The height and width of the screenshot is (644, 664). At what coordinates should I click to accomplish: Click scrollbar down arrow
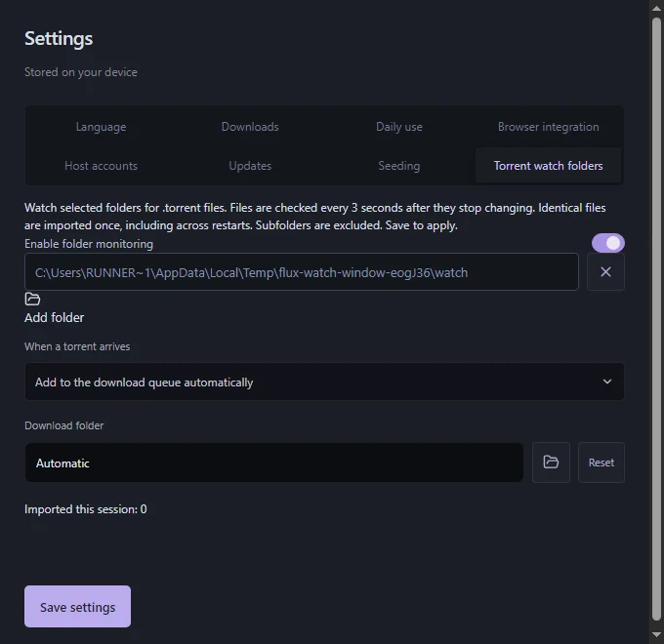[x=657, y=634]
